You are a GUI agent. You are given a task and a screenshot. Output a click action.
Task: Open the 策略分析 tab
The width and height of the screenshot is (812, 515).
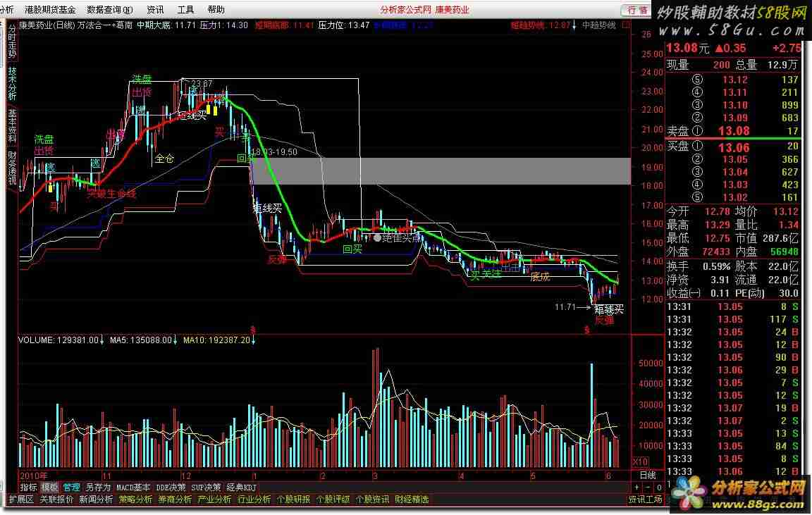135,500
